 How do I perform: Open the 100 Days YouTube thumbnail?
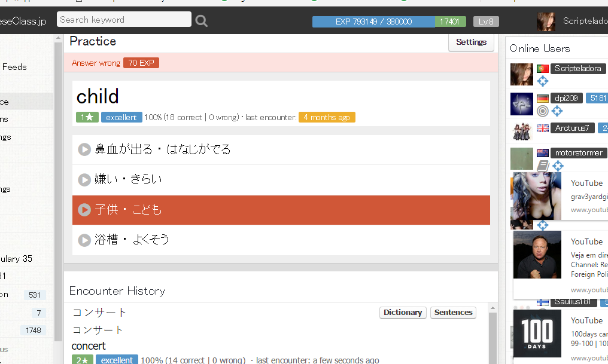coord(537,334)
